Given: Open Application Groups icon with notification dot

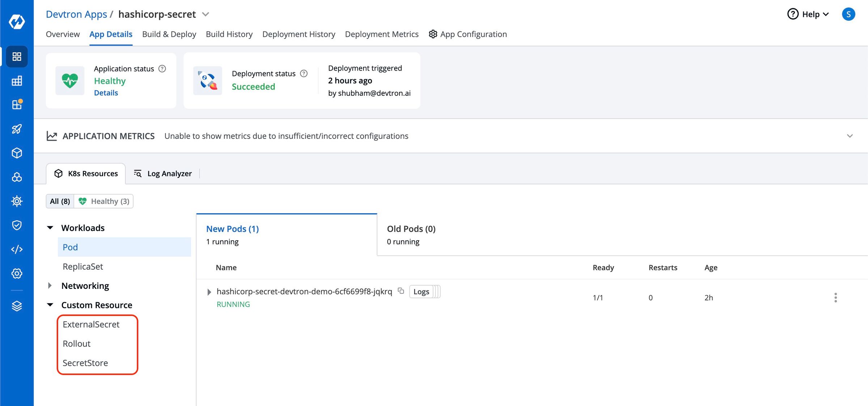Looking at the screenshot, I should pyautogui.click(x=17, y=104).
